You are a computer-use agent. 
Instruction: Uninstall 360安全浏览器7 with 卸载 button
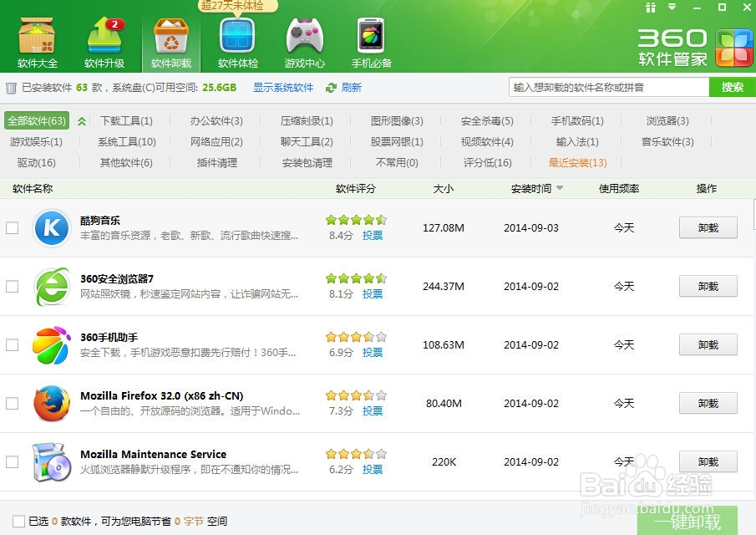click(x=708, y=287)
